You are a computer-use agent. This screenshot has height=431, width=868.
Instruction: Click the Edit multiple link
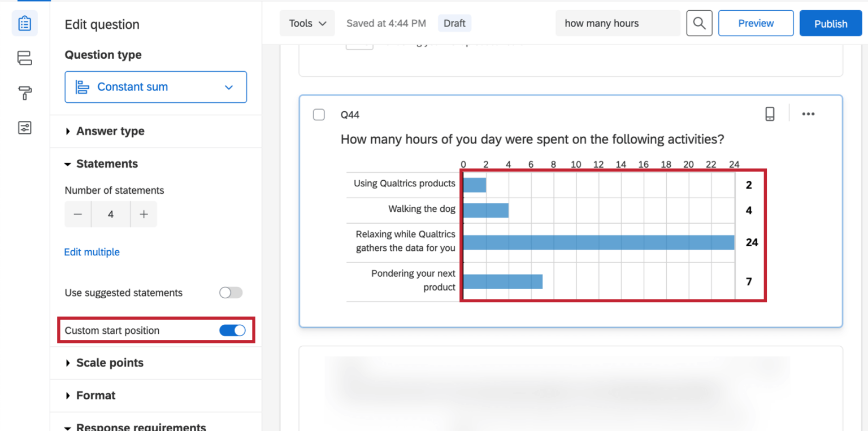click(x=92, y=252)
